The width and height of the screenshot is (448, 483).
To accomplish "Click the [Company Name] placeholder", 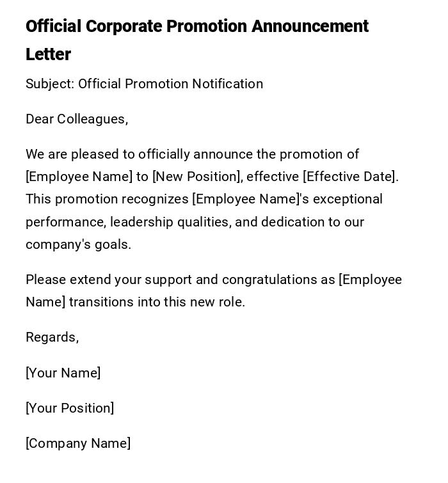I will [x=78, y=443].
